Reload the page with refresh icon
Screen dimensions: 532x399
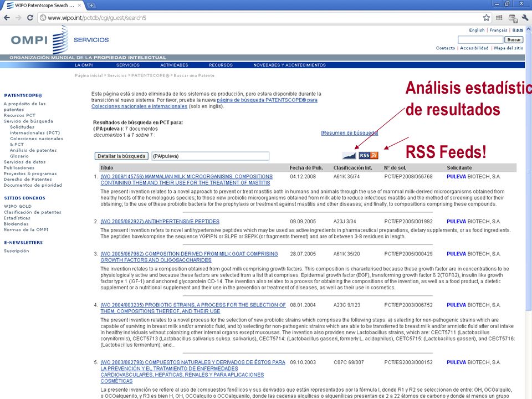coord(30,18)
